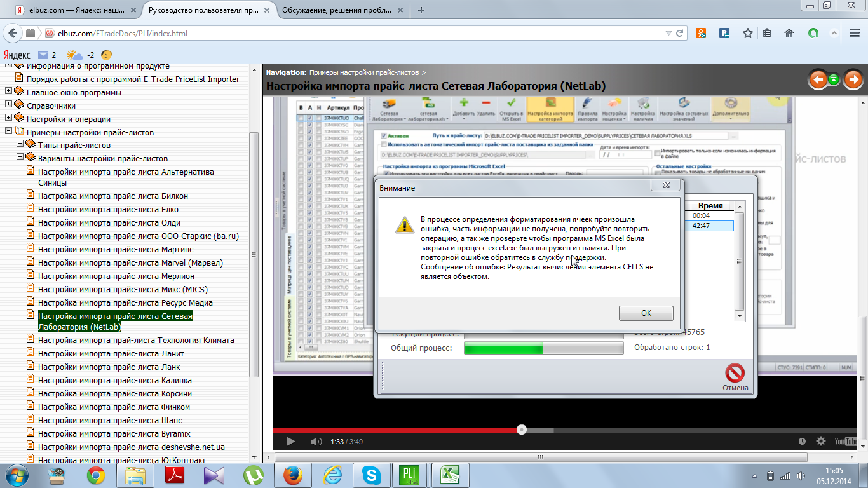Image resolution: width=868 pixels, height=488 pixels.
Task: Expand the Варианты настройки прайс-листов tree node
Action: tap(20, 158)
